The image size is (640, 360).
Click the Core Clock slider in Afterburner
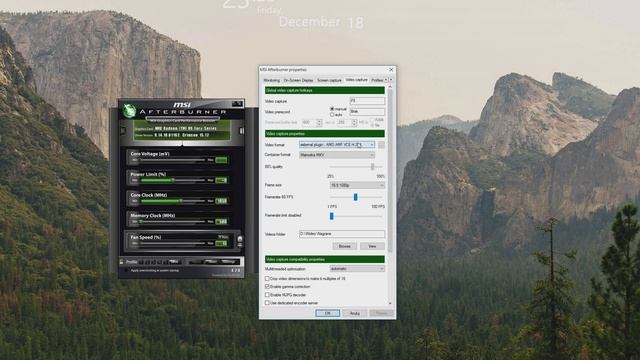click(x=172, y=201)
